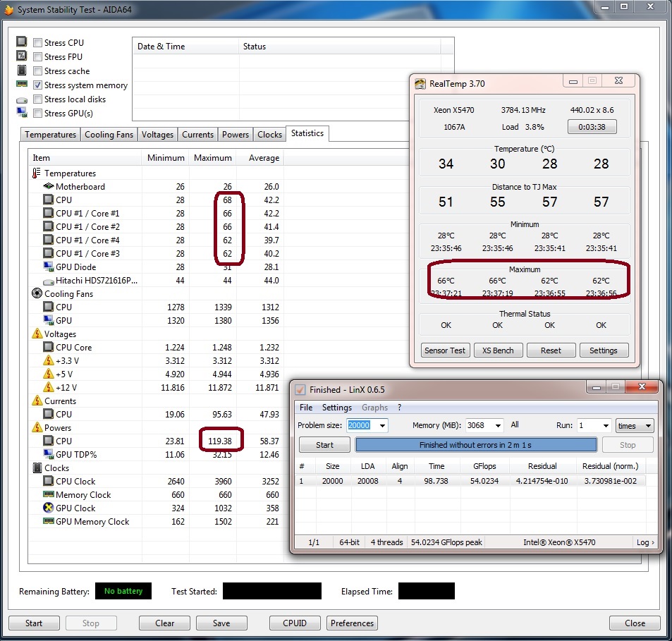Click the Voltages warning icon

(x=37, y=334)
